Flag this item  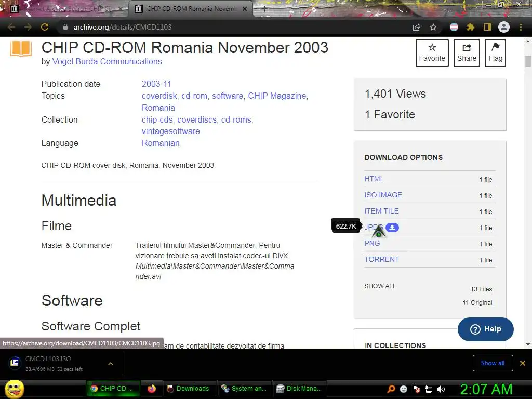point(495,53)
